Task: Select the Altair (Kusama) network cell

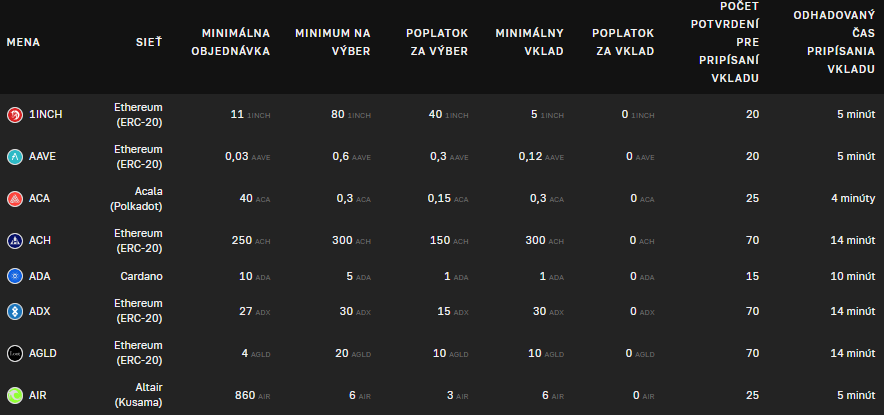Action: (x=138, y=394)
